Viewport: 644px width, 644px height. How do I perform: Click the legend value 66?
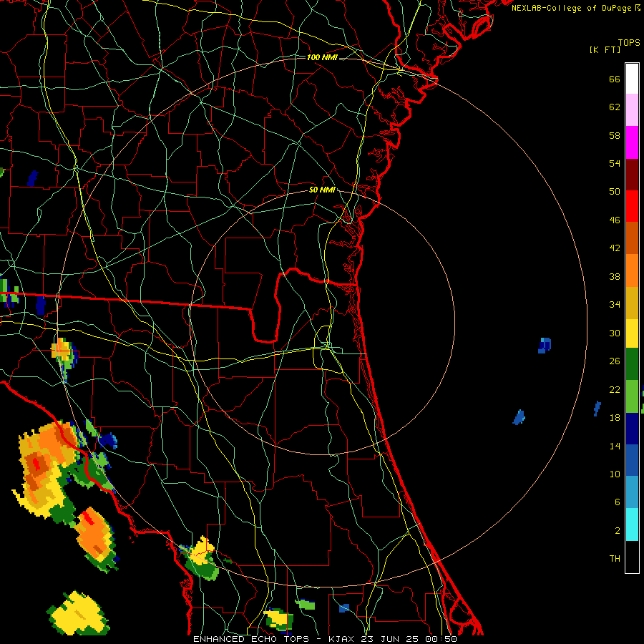pyautogui.click(x=615, y=79)
